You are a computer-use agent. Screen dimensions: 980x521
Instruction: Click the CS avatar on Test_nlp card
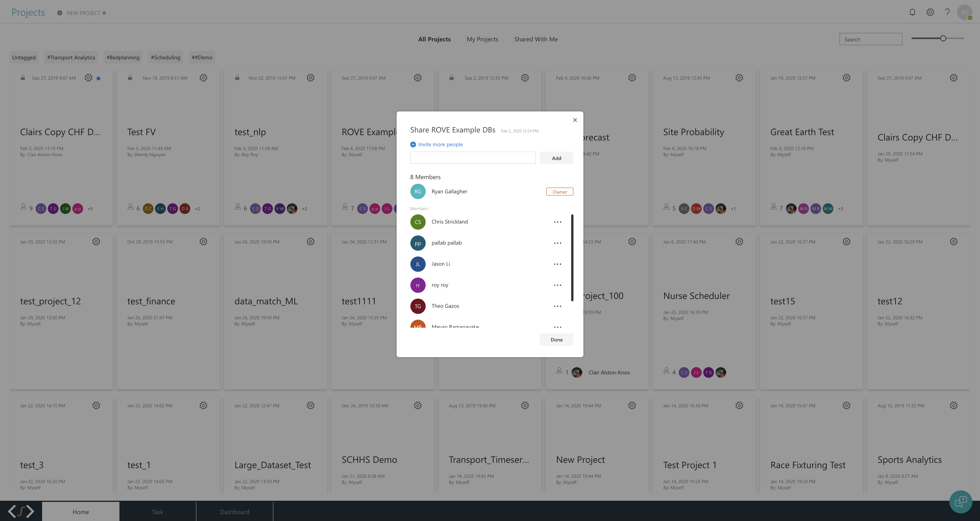coord(255,208)
